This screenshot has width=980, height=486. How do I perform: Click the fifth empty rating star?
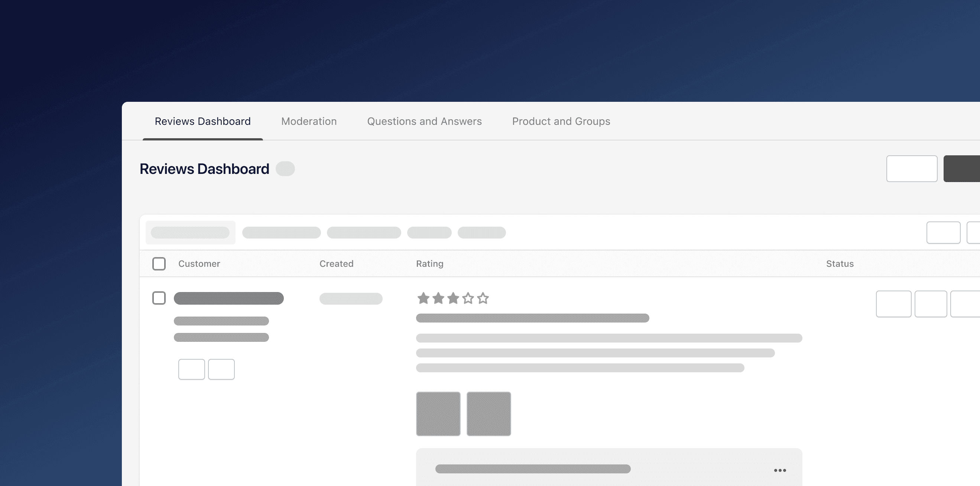coord(483,298)
